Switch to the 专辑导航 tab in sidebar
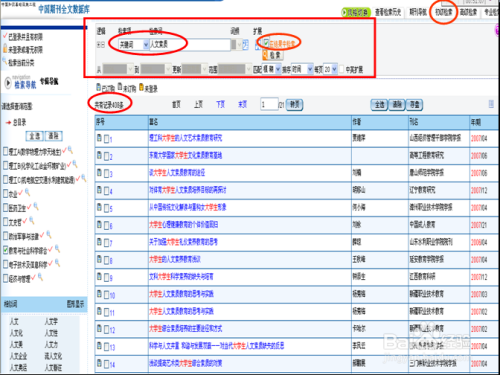500x375 pixels. point(49,81)
